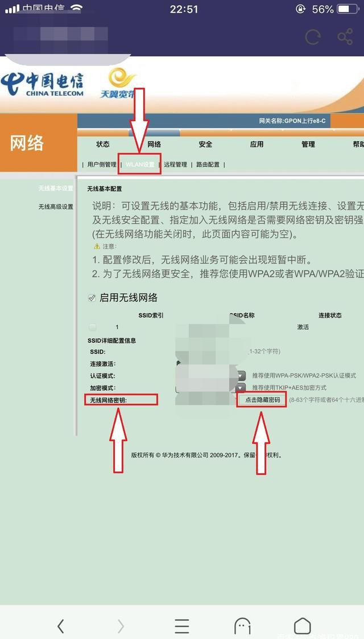Switch to the 安全 tab
The height and width of the screenshot is (639, 364).
[x=205, y=145]
